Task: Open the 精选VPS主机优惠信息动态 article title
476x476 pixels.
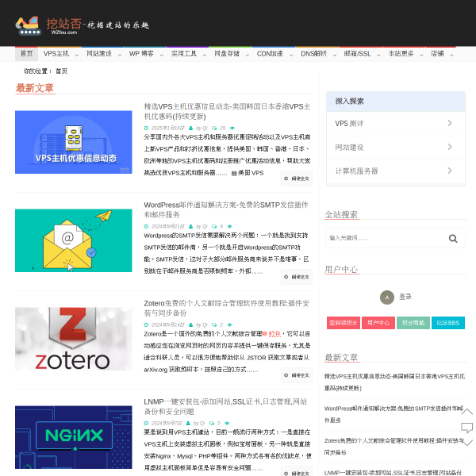Action: (227, 111)
